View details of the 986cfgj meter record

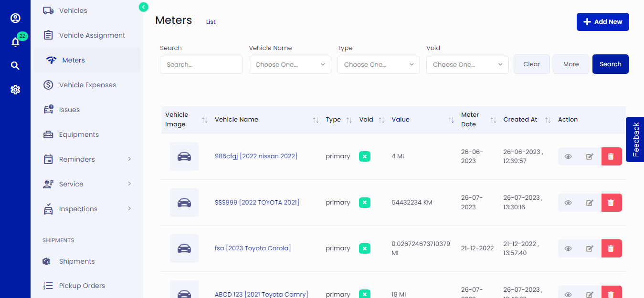coord(568,156)
